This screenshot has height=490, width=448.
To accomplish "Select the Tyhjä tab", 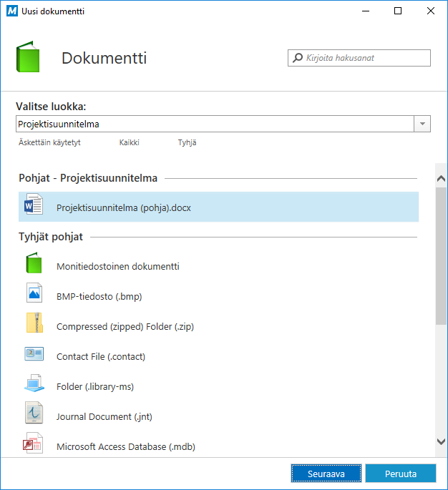I will pos(187,142).
